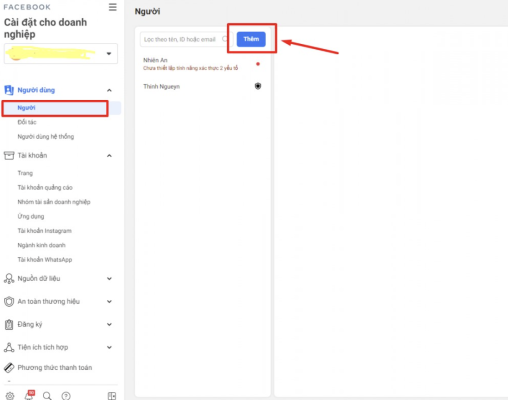This screenshot has width=508, height=400.
Task: Collapse the Người dùng section
Action: (x=109, y=90)
